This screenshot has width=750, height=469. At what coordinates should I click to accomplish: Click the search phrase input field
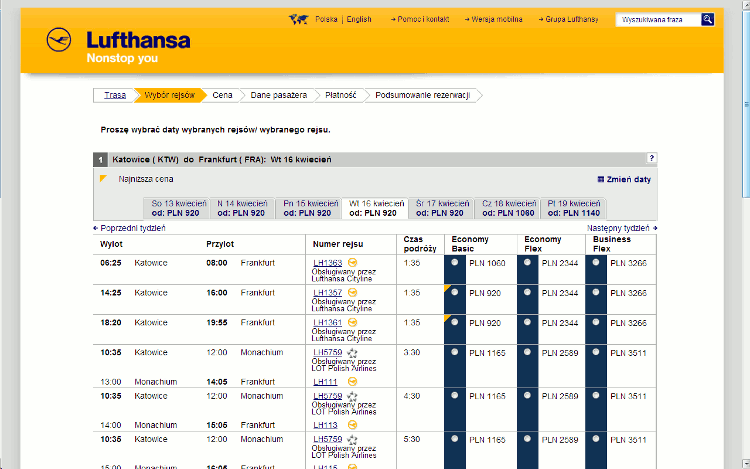pos(659,20)
